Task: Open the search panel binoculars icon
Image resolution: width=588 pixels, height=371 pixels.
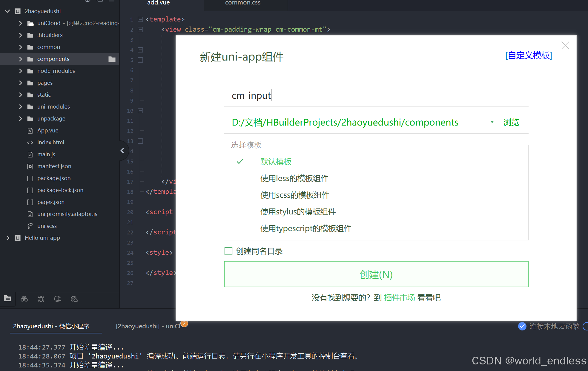Action: pos(24,299)
